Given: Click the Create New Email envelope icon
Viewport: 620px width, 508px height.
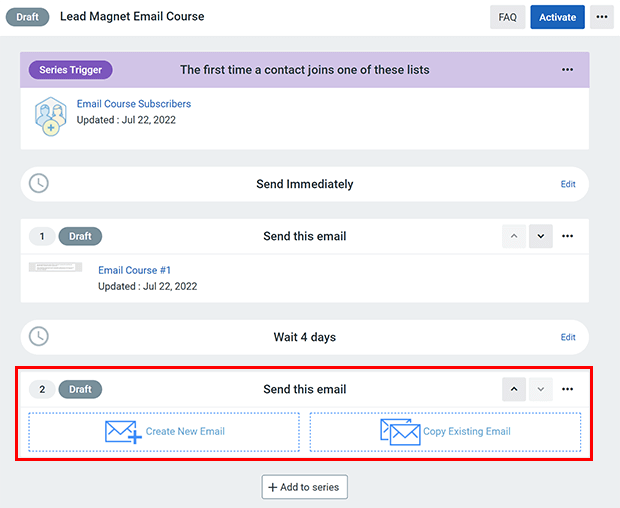Looking at the screenshot, I should tap(123, 432).
